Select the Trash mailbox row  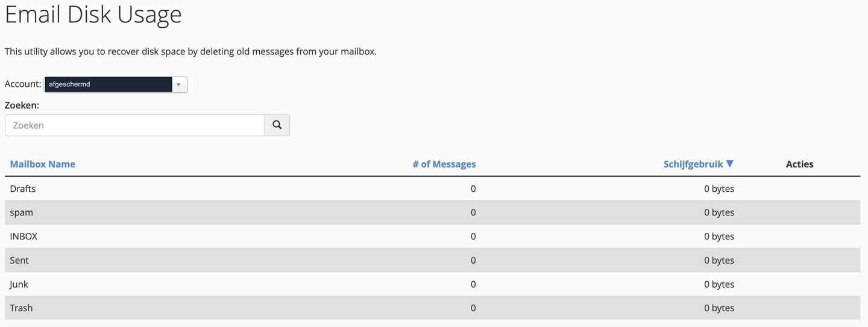coord(433,308)
